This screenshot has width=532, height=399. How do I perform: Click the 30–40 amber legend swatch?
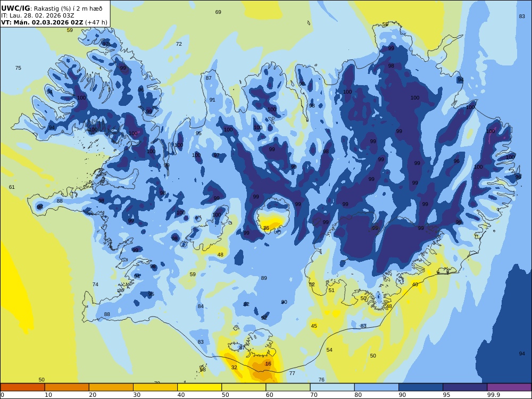pyautogui.click(x=155, y=387)
